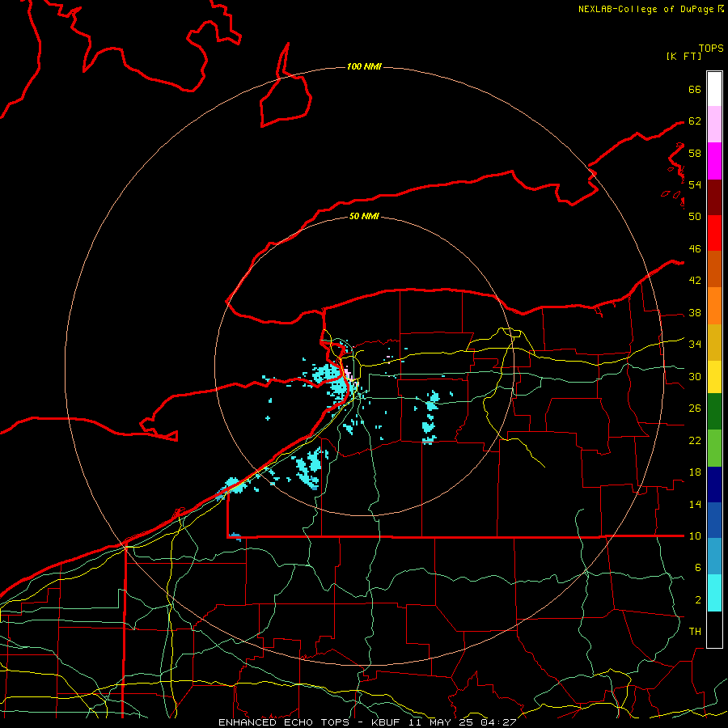The width and height of the screenshot is (728, 728).
Task: Click the magenta 58 kft legend swatch
Action: tap(714, 161)
